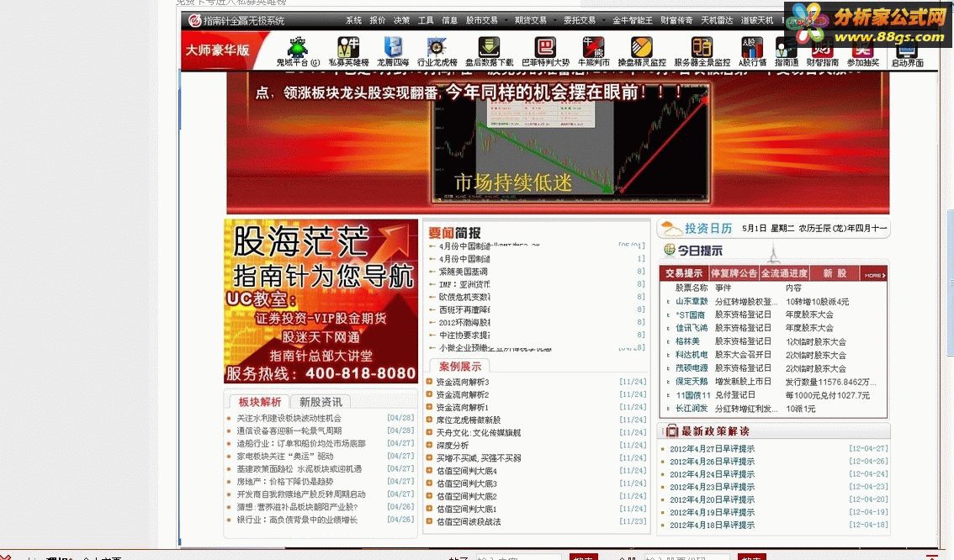The image size is (954, 560).
Task: Open the 金牛智能王 menu
Action: (x=632, y=20)
